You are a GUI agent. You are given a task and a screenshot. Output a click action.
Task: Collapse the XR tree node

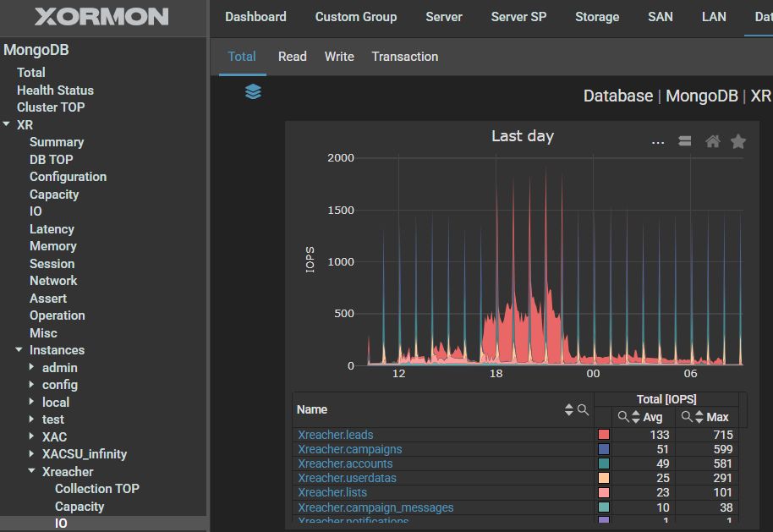[8, 125]
